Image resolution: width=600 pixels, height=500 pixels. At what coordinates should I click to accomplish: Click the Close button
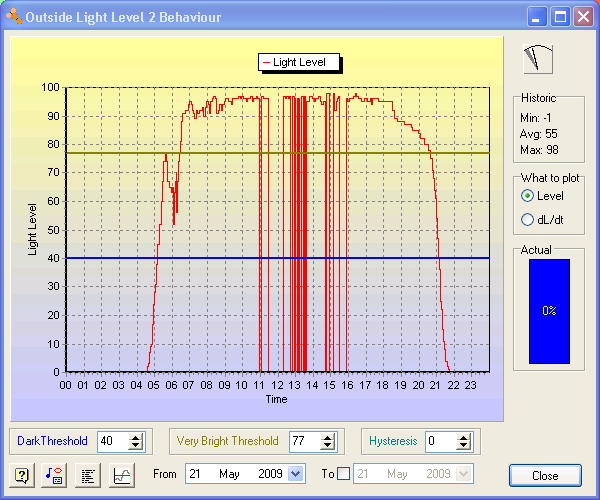tap(545, 475)
